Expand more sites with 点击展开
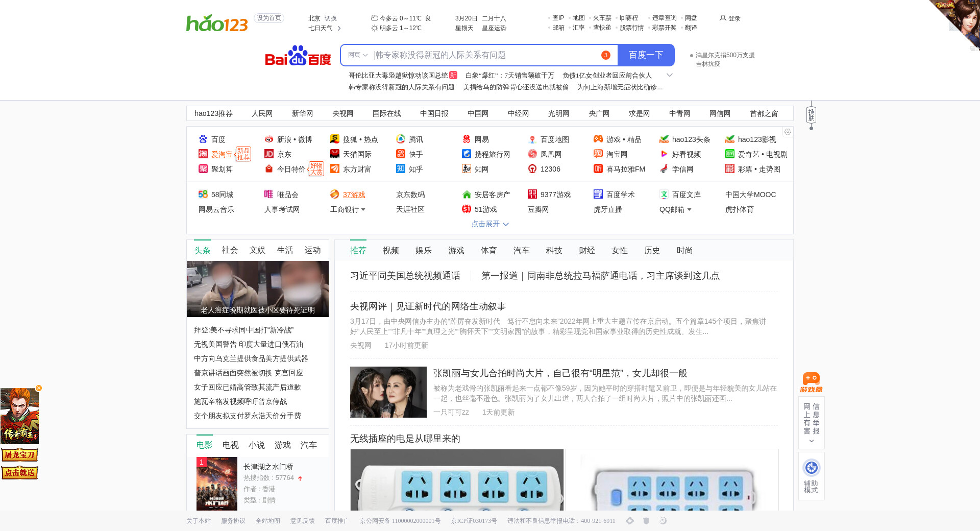The image size is (980, 531). (x=489, y=224)
